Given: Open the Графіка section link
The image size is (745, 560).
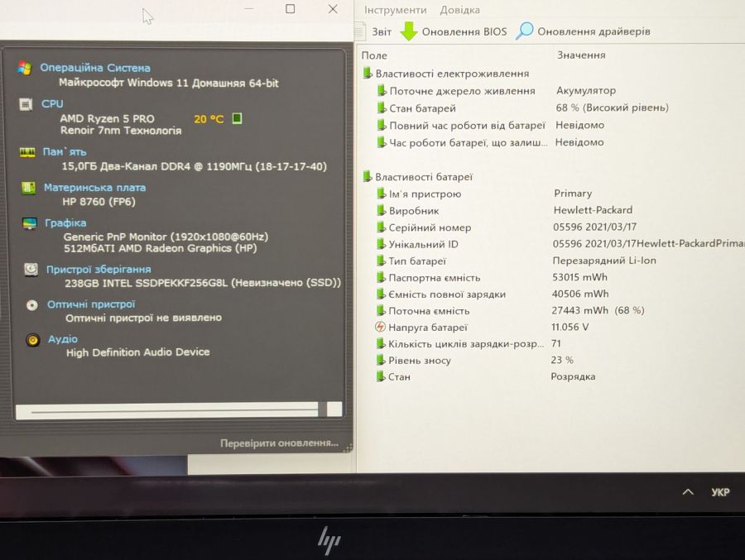Looking at the screenshot, I should (x=65, y=223).
